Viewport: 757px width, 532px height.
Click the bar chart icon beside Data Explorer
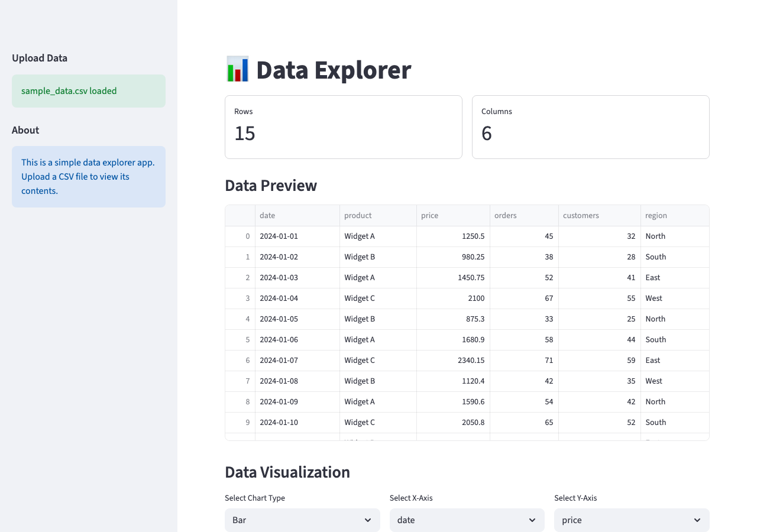point(237,70)
